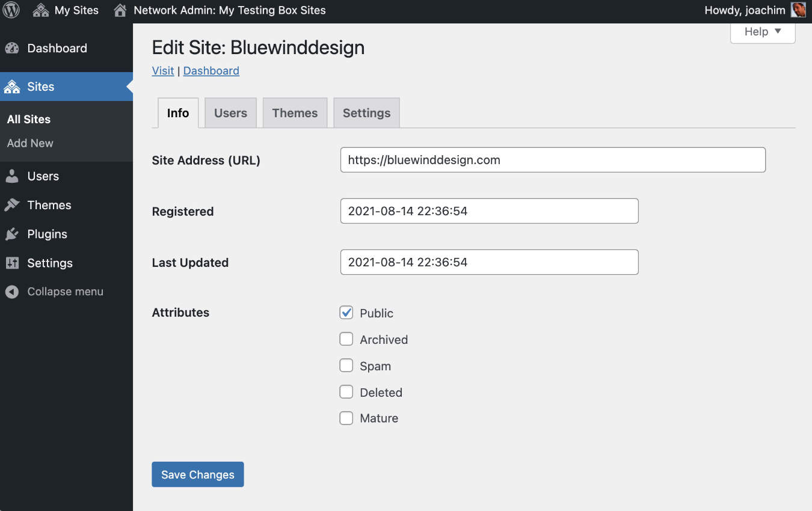Click the Last Updated field label
Image resolution: width=812 pixels, height=511 pixels.
pos(190,263)
